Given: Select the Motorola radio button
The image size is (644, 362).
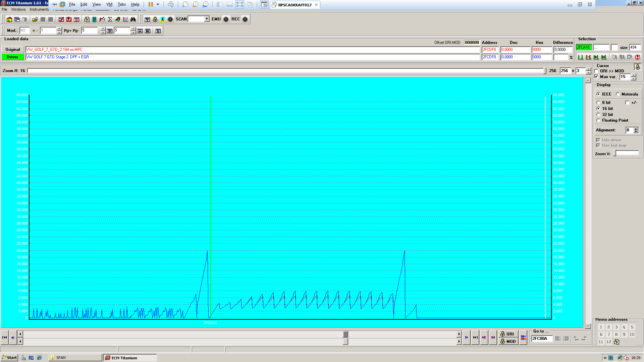Looking at the screenshot, I should [x=618, y=94].
